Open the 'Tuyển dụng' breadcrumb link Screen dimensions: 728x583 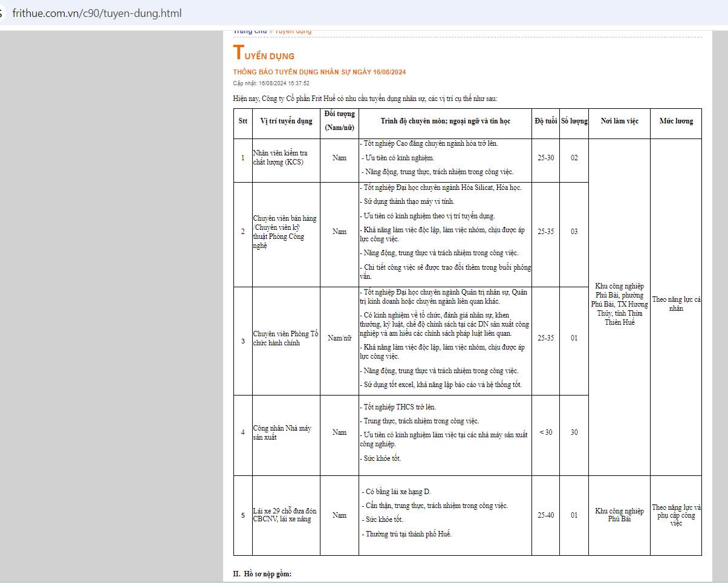[293, 31]
